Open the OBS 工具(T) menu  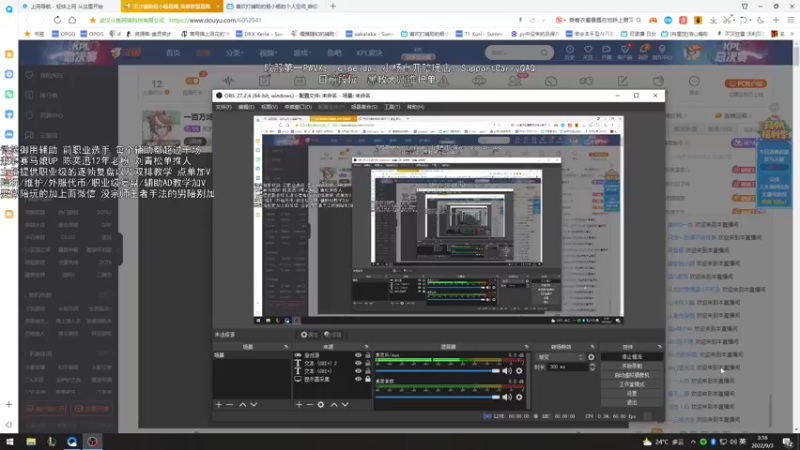[x=392, y=107]
